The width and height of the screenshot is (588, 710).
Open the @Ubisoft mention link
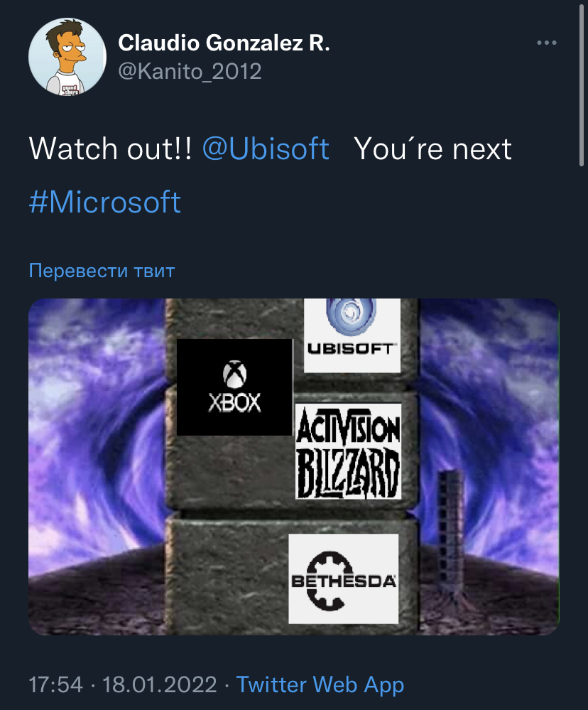coord(266,149)
